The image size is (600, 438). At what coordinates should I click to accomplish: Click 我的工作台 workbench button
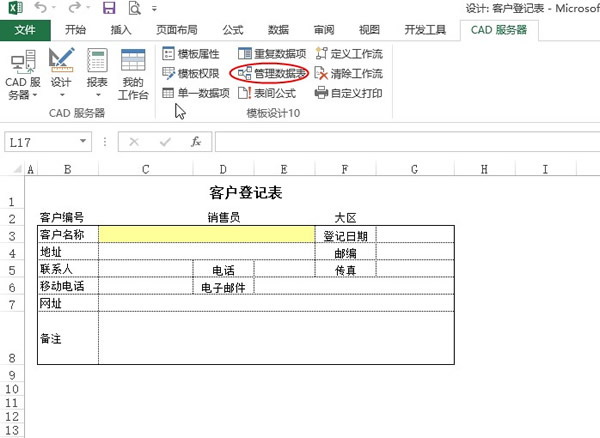133,76
